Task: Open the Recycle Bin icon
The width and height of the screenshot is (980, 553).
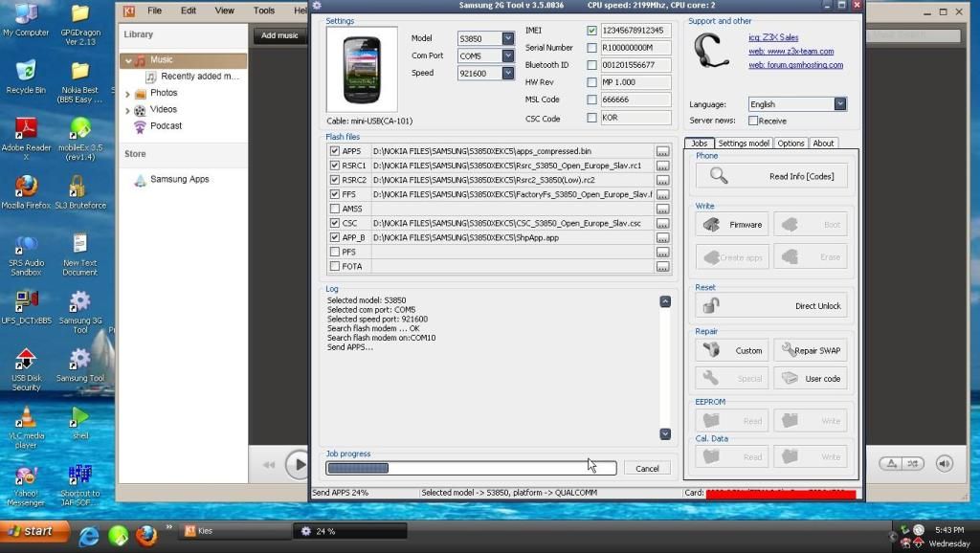Action: pyautogui.click(x=26, y=76)
